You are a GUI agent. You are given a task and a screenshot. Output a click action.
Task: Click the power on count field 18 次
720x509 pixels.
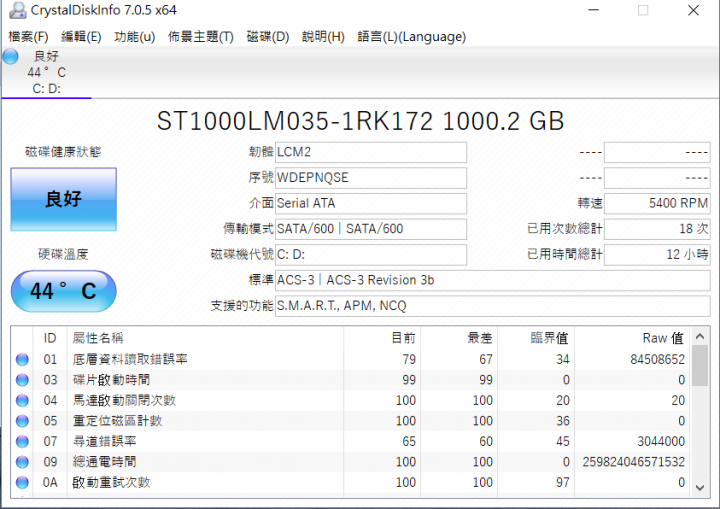[657, 229]
